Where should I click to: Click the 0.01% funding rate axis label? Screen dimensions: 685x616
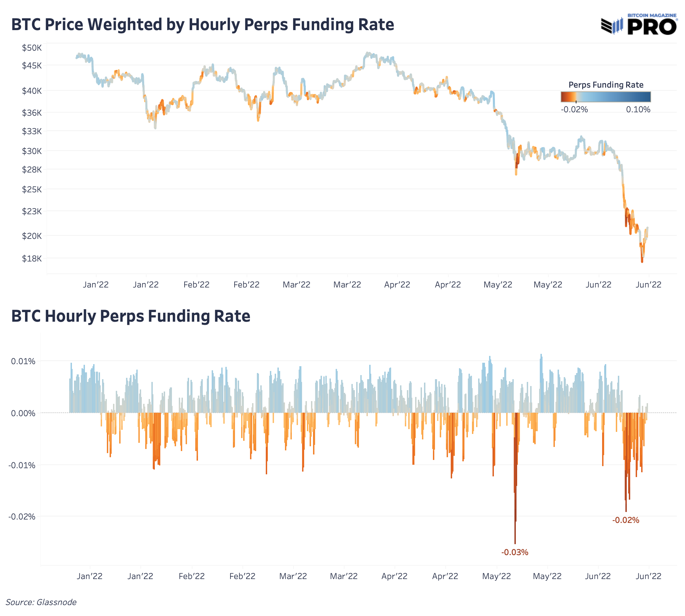pos(23,361)
